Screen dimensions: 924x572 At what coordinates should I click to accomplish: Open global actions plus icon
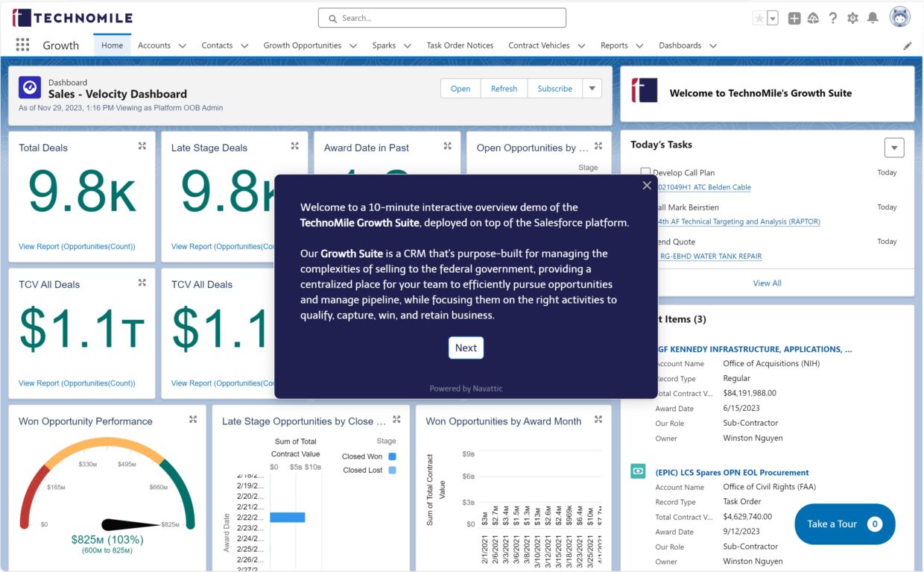point(794,18)
